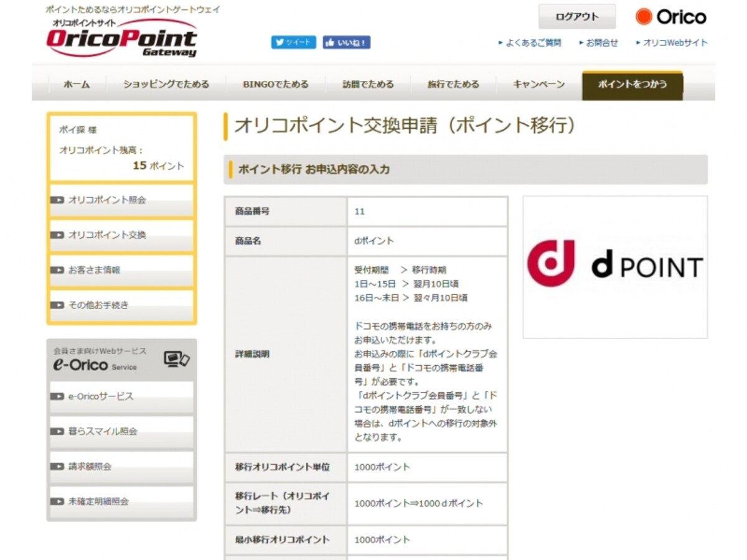Open 請求額照会 sidebar item
Image resolution: width=747 pixels, height=560 pixels.
tap(122, 466)
